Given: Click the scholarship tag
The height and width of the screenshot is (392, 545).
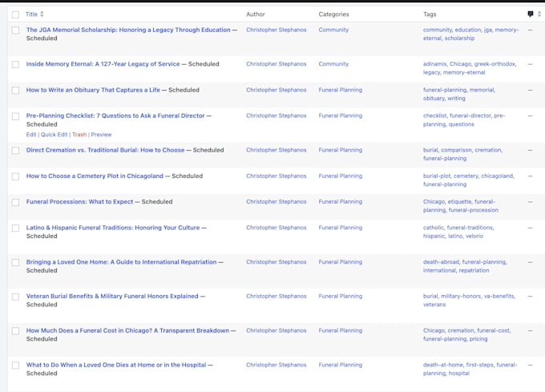Looking at the screenshot, I should coord(459,38).
